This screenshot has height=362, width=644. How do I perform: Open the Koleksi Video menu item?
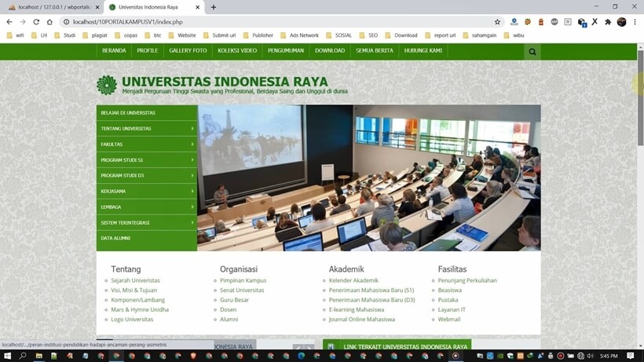coord(237,50)
